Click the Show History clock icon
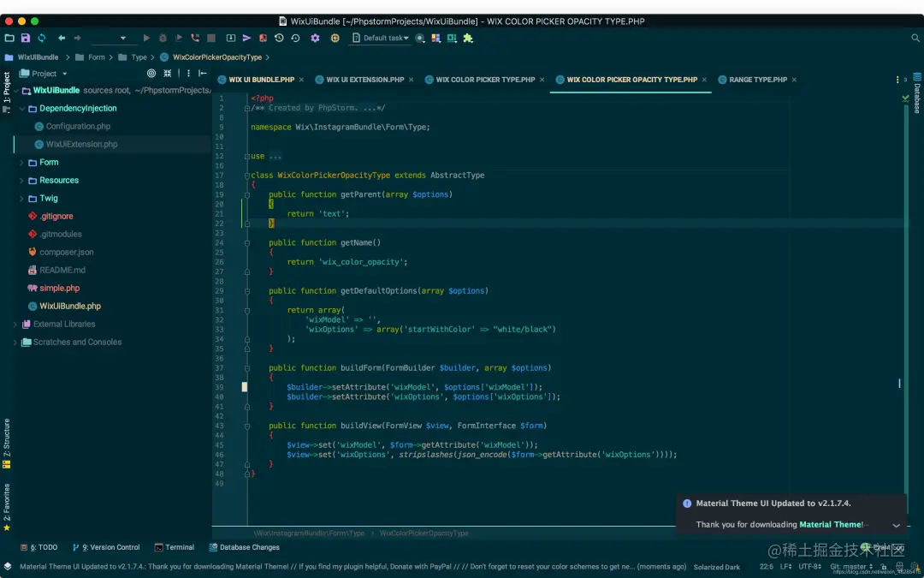Image resolution: width=924 pixels, height=578 pixels. coord(279,38)
